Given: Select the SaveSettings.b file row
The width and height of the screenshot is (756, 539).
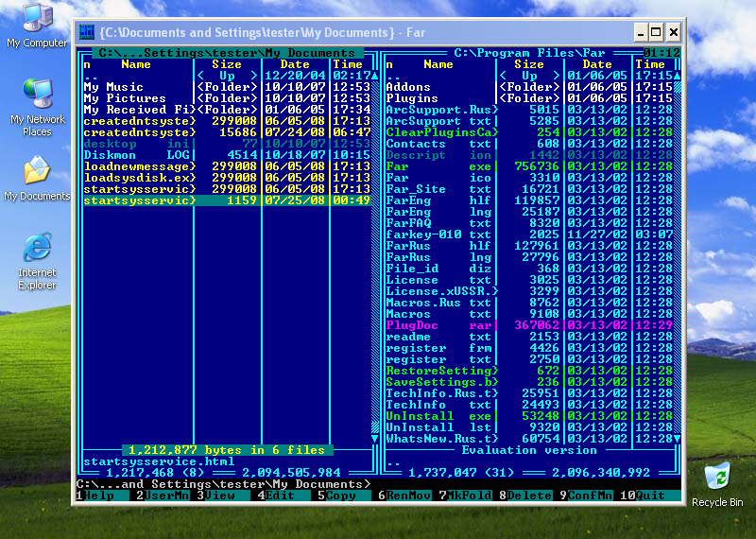Looking at the screenshot, I should coord(529,382).
